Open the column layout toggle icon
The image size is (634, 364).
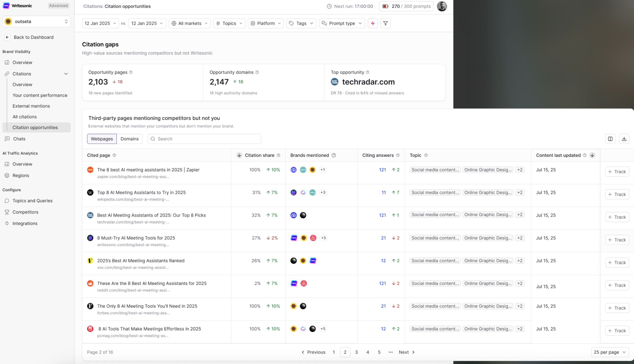click(610, 139)
